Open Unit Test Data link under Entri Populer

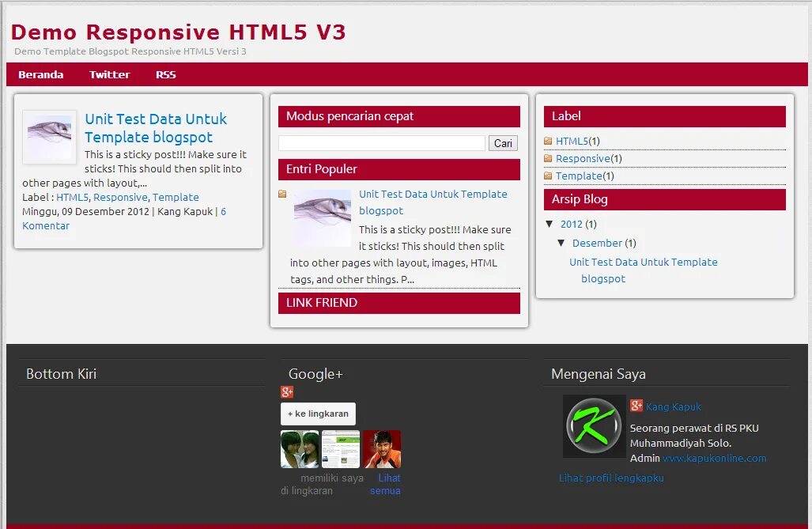(x=433, y=202)
